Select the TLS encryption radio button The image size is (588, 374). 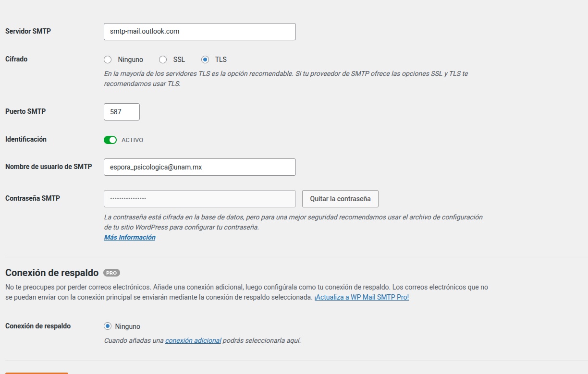pyautogui.click(x=206, y=60)
